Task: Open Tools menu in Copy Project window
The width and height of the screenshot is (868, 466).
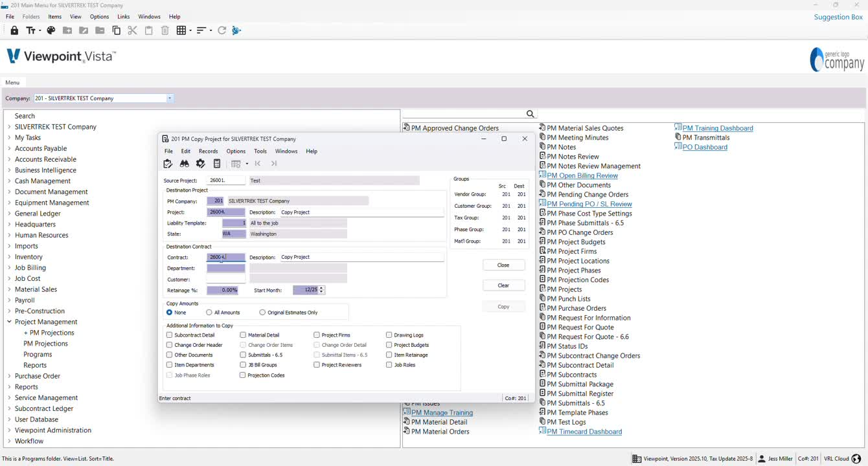Action: tap(260, 151)
